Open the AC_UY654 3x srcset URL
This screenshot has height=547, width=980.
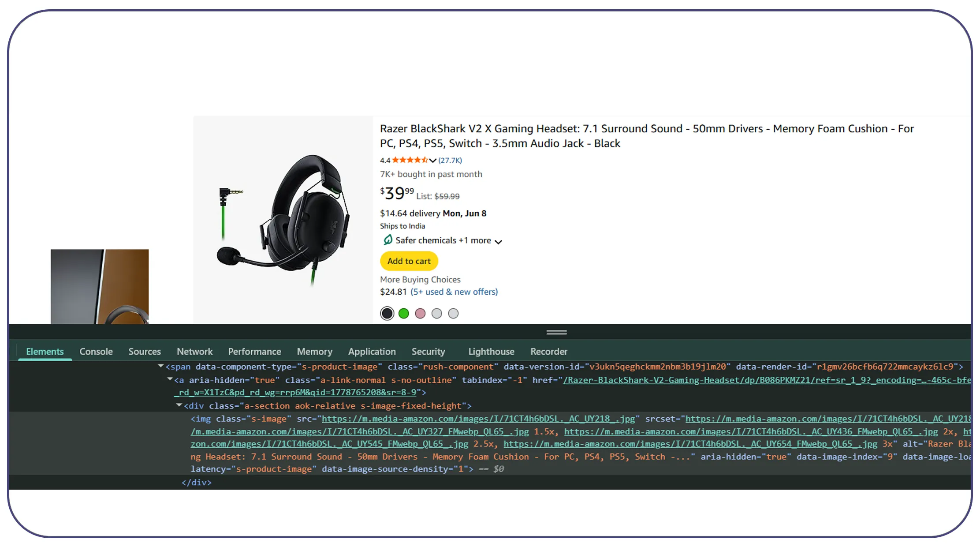[x=690, y=444]
